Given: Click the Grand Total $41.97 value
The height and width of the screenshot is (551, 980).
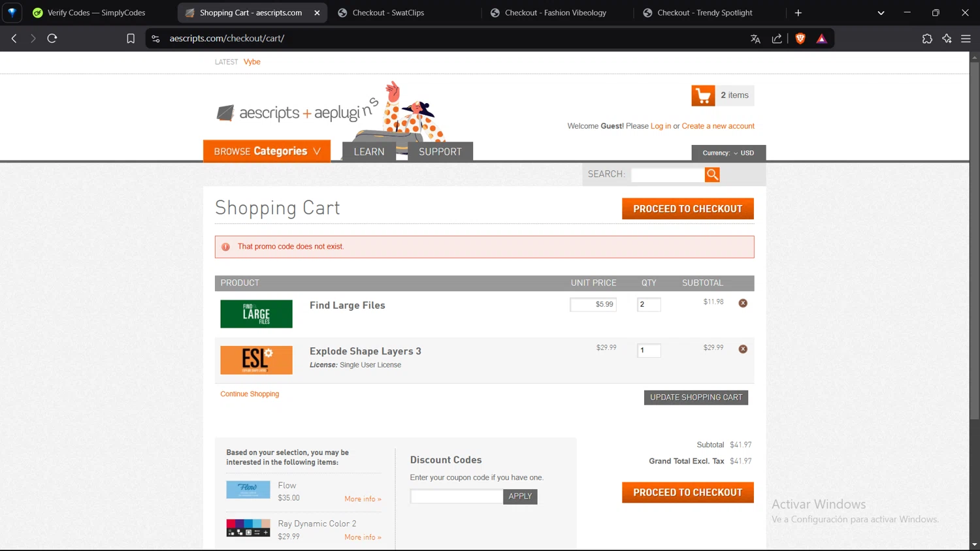Looking at the screenshot, I should click(741, 461).
